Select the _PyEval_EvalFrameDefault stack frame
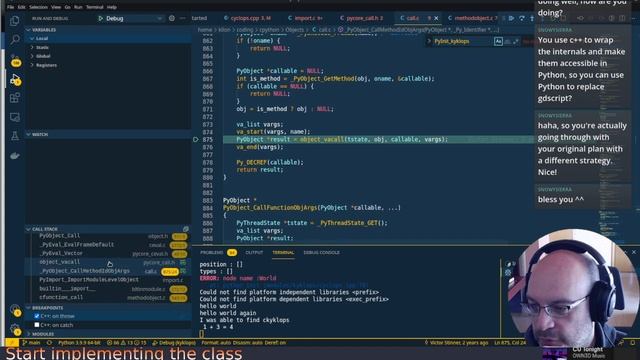The height and width of the screenshot is (360, 640). pyautogui.click(x=108, y=245)
